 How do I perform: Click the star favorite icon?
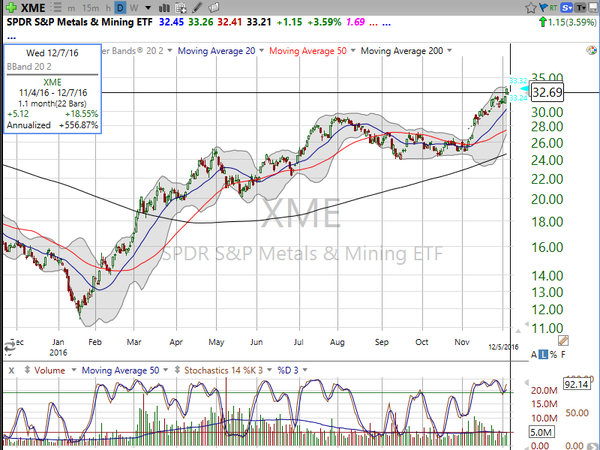[x=530, y=8]
